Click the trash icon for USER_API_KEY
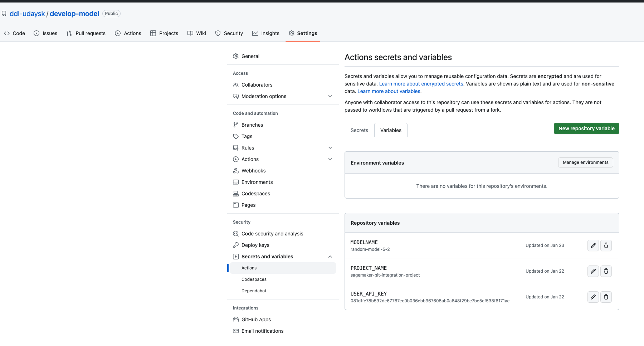This screenshot has height=346, width=644. tap(606, 297)
